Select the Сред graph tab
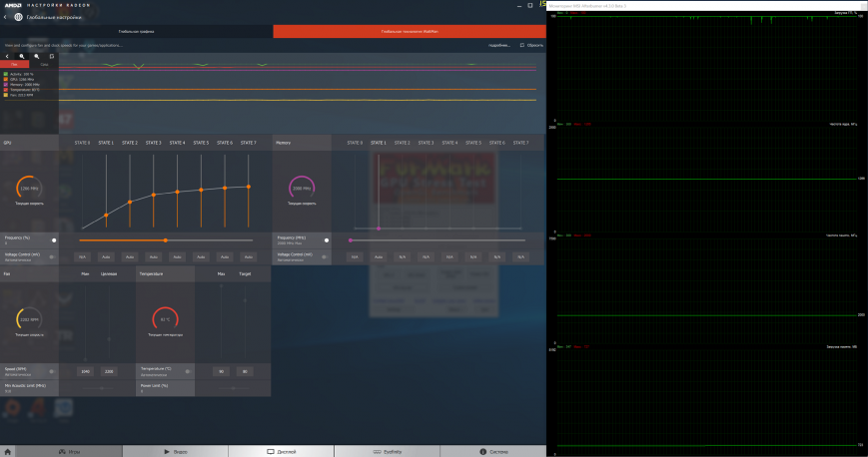868x457 pixels. (x=44, y=64)
